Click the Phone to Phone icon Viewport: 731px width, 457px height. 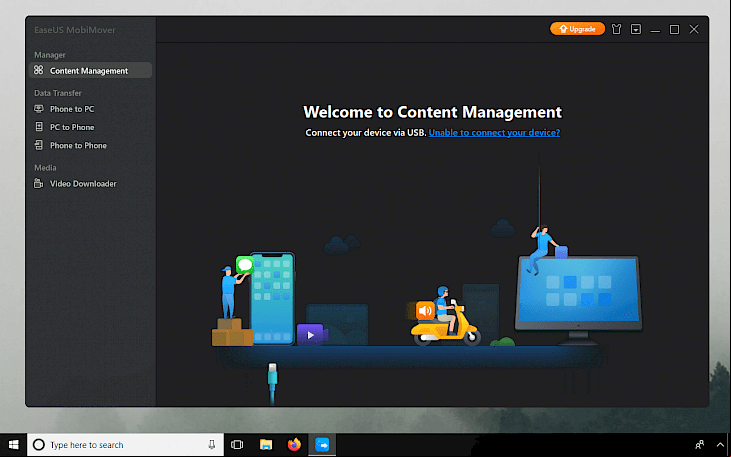click(x=39, y=145)
